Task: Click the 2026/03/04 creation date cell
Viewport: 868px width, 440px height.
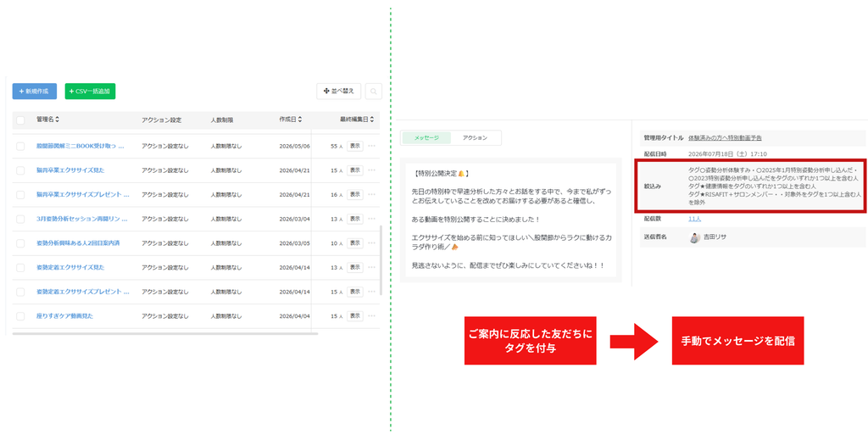Action: [x=294, y=220]
